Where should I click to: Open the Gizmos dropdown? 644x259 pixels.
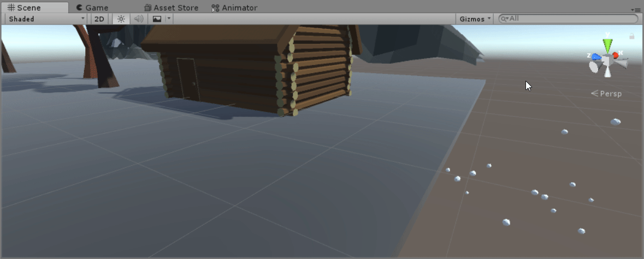[475, 19]
